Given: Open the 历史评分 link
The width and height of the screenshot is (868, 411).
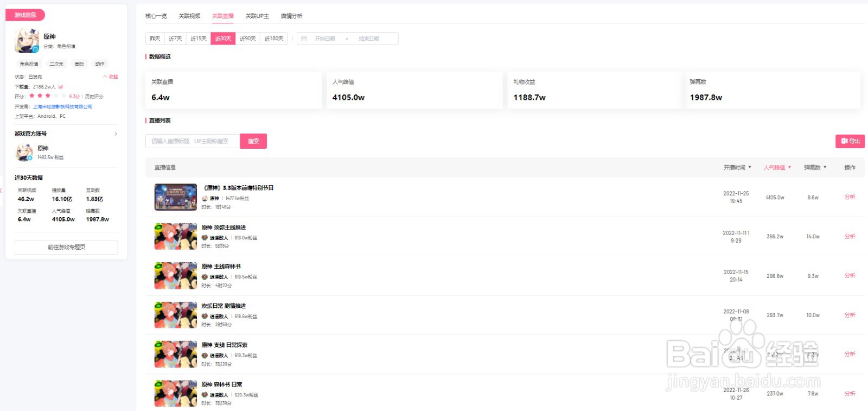Looking at the screenshot, I should 94,97.
